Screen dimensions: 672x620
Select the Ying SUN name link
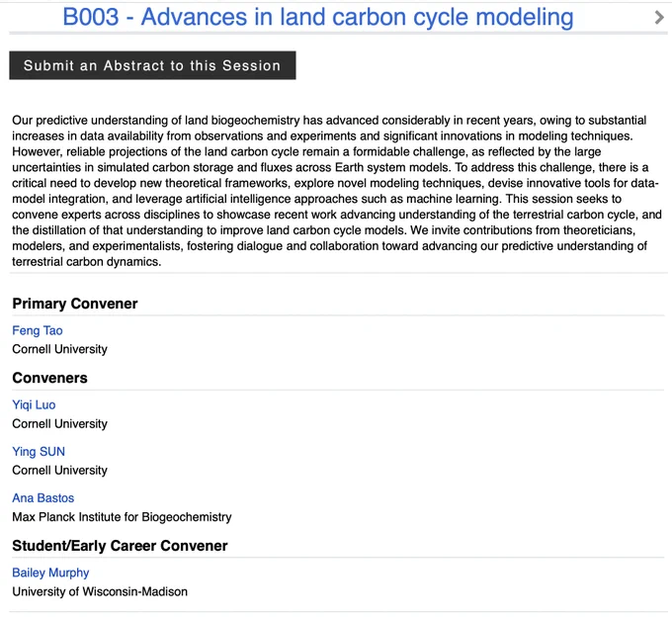click(39, 452)
